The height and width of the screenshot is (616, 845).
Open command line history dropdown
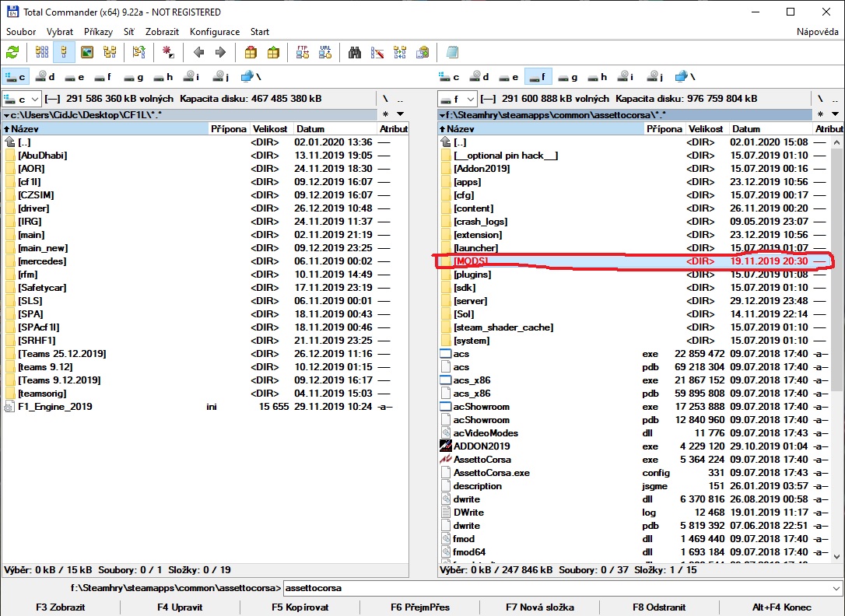[x=836, y=588]
